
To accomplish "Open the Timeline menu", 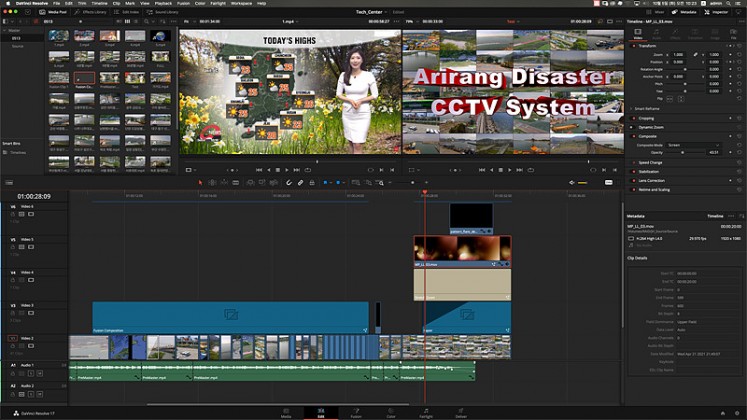I will (100, 3).
